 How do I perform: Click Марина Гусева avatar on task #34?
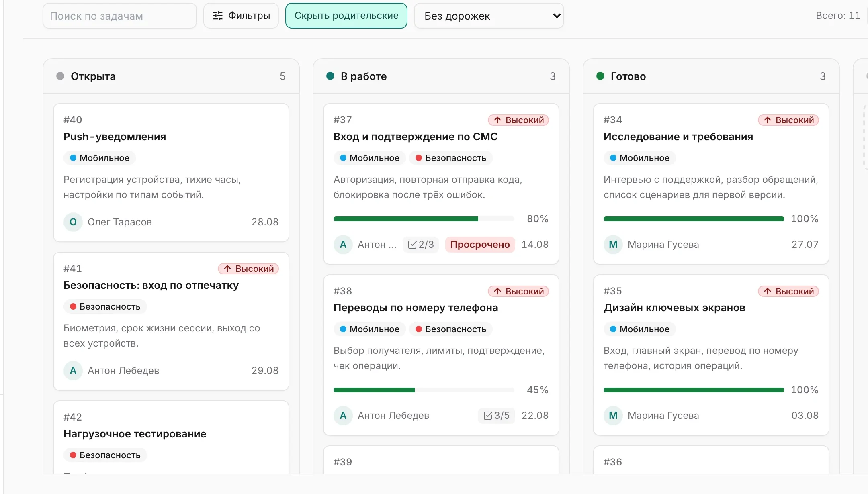(613, 244)
